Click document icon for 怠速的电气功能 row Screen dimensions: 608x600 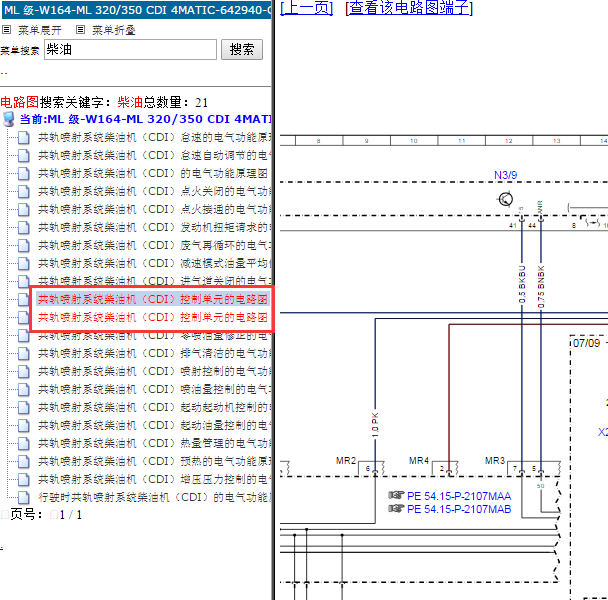24,137
